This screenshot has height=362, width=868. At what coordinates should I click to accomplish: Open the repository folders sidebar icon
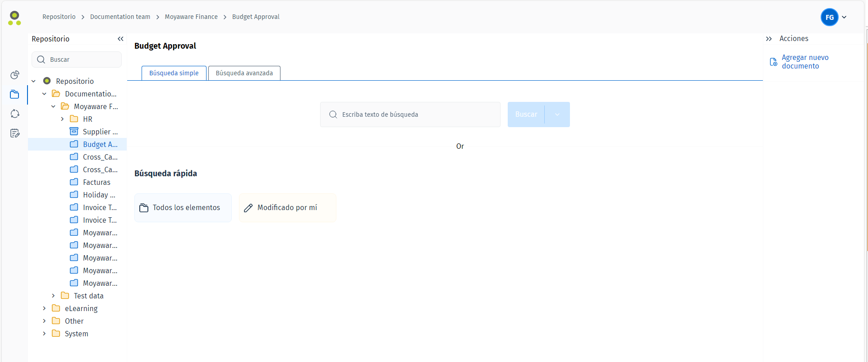15,94
